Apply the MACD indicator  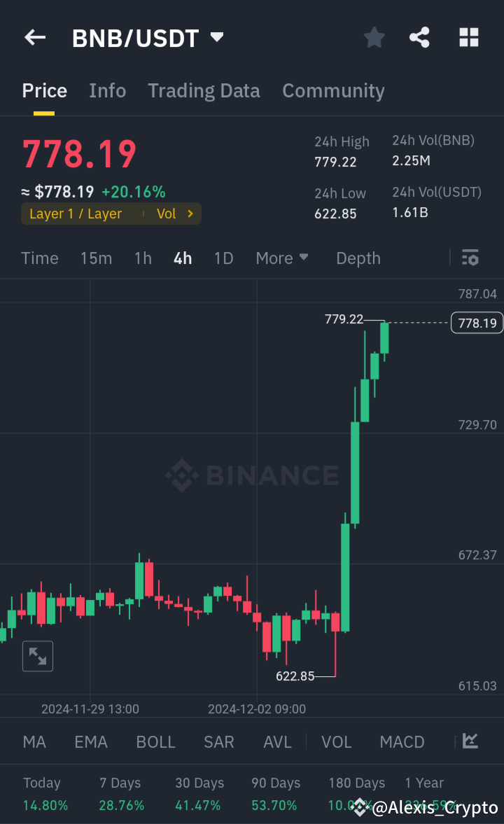(402, 741)
